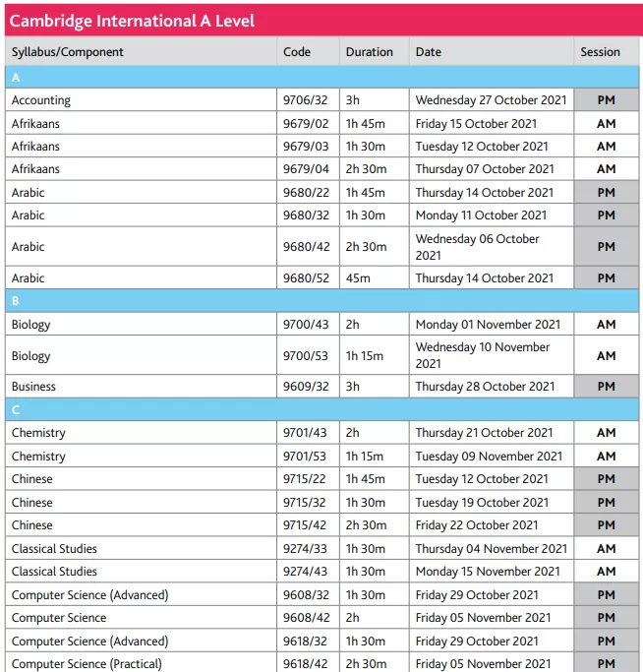
Task: Select the blue section B header row
Action: (x=321, y=300)
